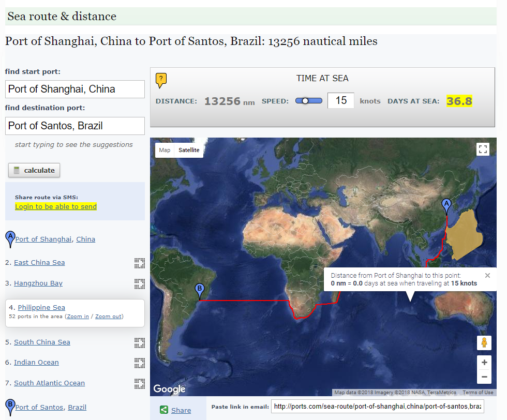Viewport: 507px width, 420px height.
Task: Open Login to be able to send link
Action: coord(56,206)
